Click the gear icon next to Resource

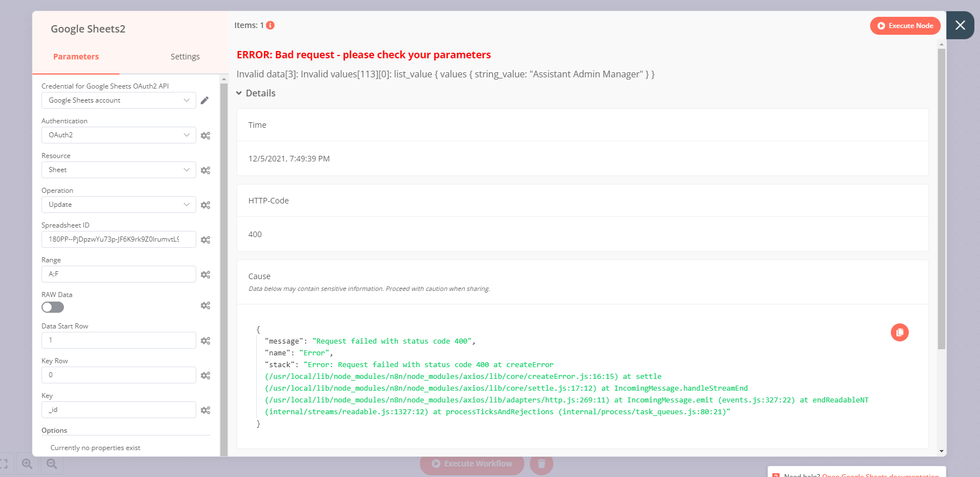tap(205, 170)
